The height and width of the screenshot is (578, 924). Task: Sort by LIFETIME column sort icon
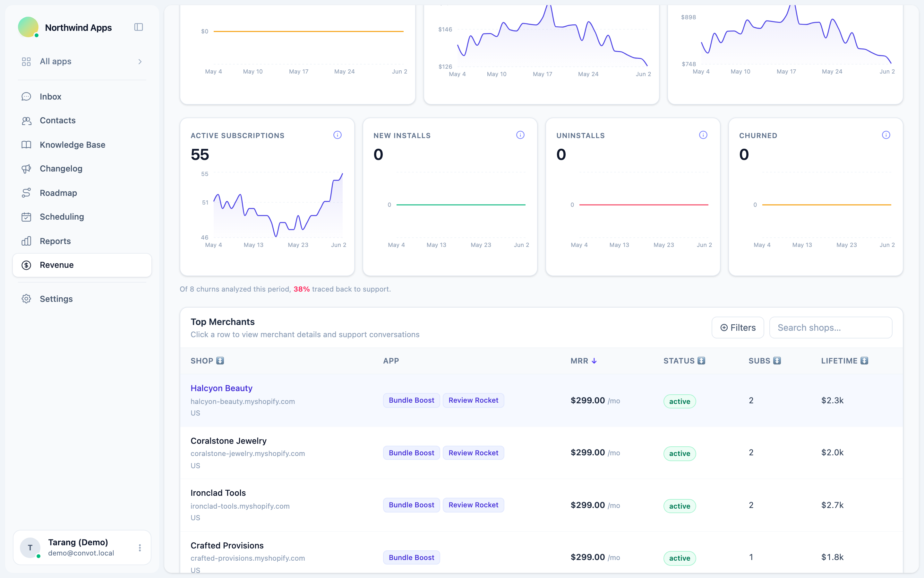[x=864, y=361]
